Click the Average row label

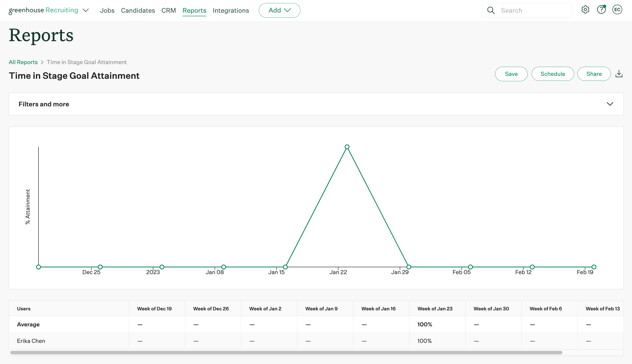pos(28,324)
